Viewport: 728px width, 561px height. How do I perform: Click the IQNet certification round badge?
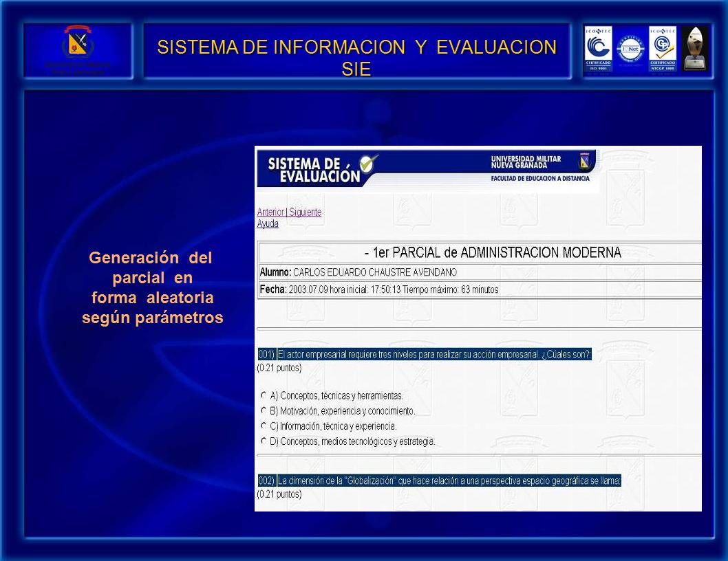[630, 49]
